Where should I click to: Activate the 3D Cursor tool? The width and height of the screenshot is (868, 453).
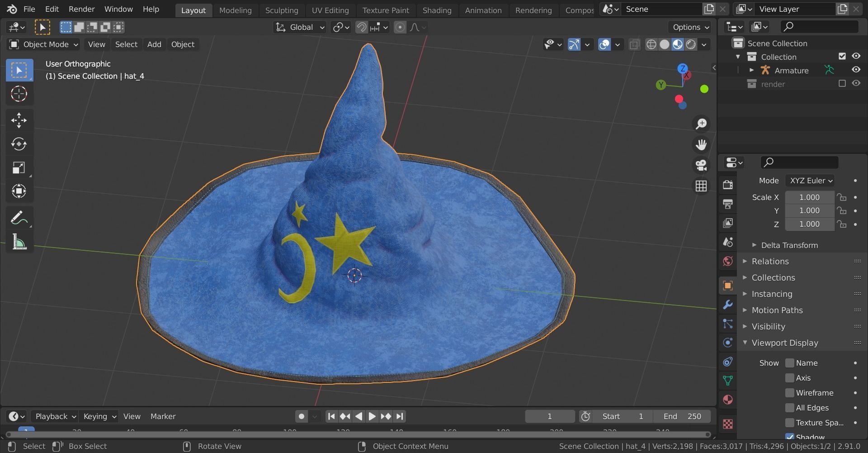click(19, 94)
